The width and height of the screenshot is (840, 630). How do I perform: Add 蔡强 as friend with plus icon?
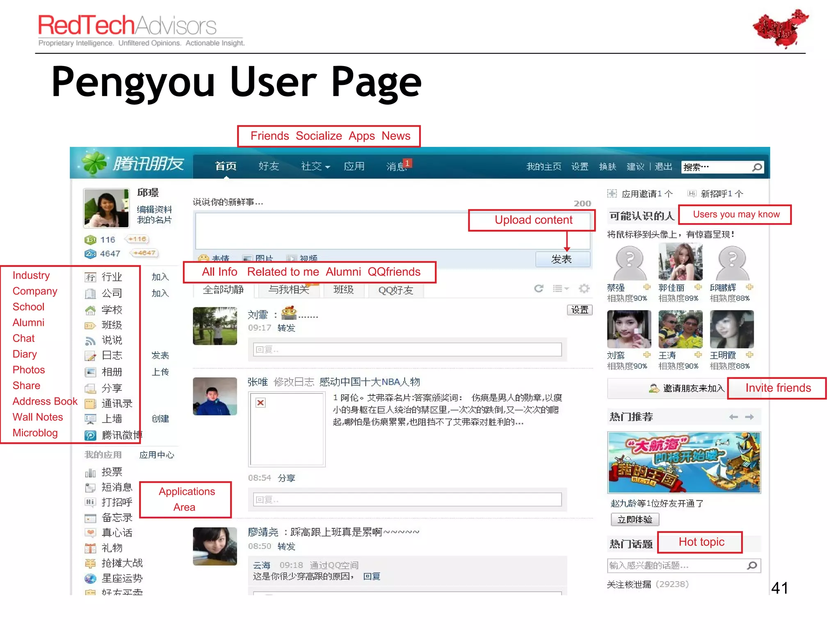click(x=647, y=287)
